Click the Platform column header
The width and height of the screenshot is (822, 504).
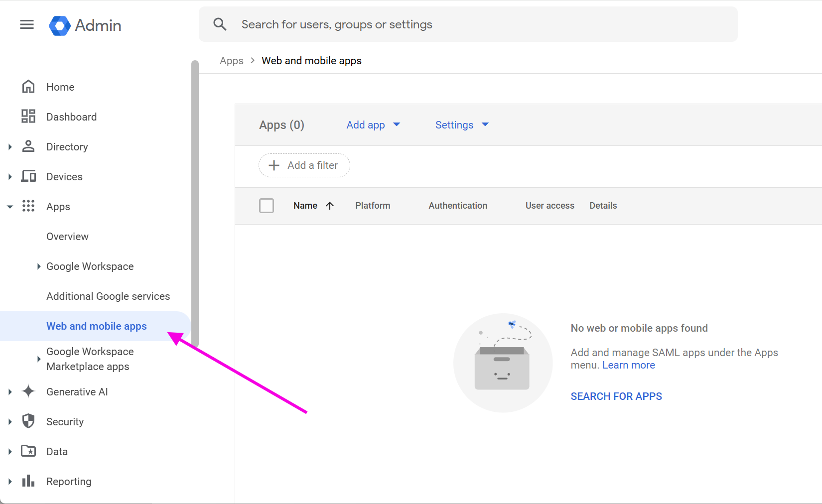(x=373, y=206)
